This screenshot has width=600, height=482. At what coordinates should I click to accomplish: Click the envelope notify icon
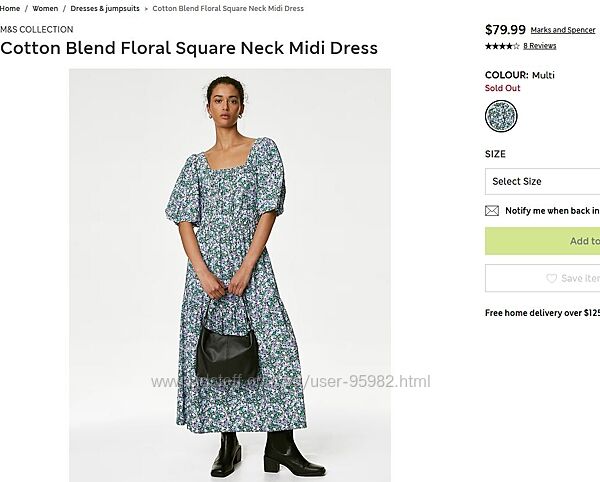coord(492,211)
